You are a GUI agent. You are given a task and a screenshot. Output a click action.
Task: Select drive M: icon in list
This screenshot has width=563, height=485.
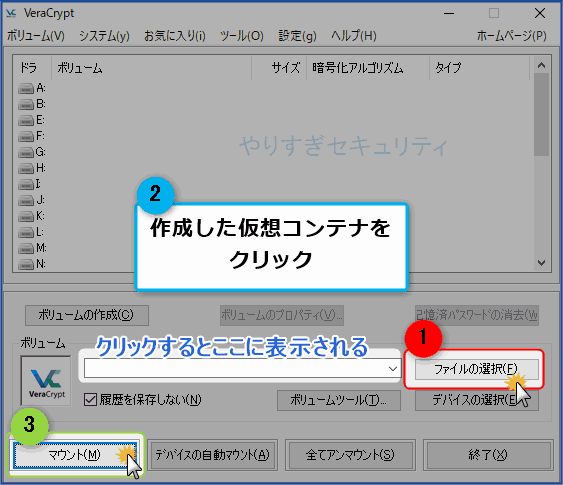pyautogui.click(x=26, y=248)
